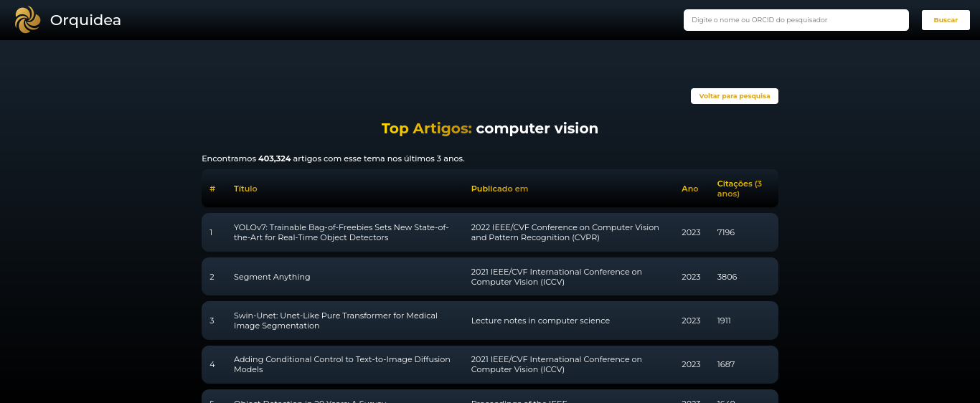Image resolution: width=980 pixels, height=403 pixels.
Task: Open the Swin-Unet medical segmentation article
Action: 336,321
